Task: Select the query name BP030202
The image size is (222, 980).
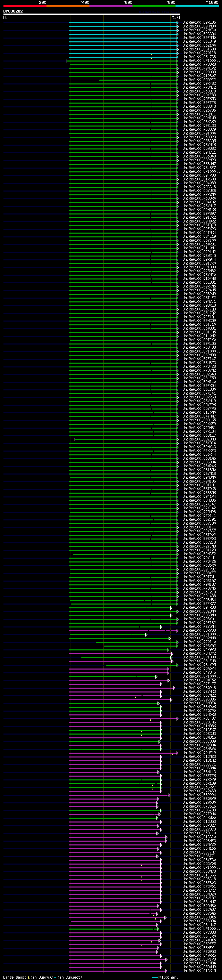Action: click(x=13, y=11)
